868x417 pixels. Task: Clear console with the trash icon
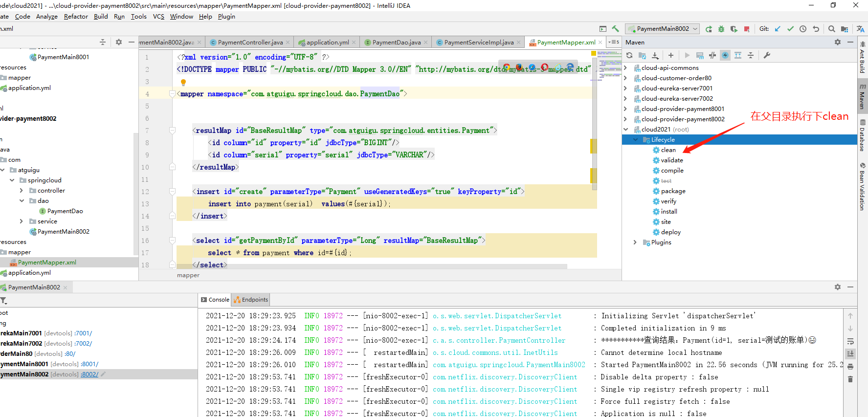(850, 379)
